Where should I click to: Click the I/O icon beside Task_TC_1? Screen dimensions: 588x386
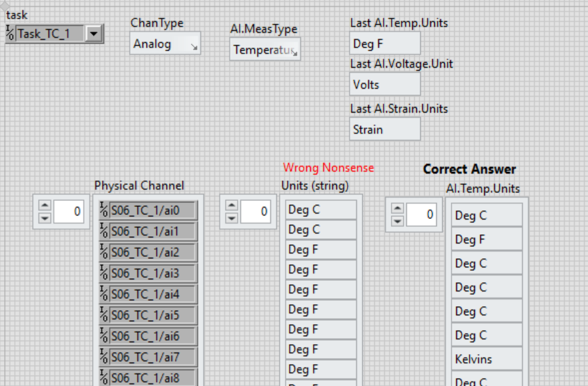pyautogui.click(x=11, y=34)
